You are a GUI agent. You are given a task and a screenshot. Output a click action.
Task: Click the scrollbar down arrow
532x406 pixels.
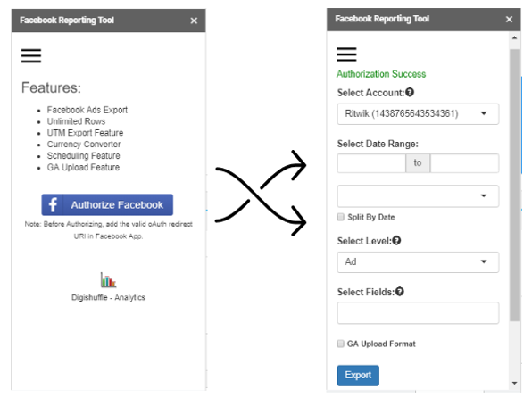pos(515,384)
